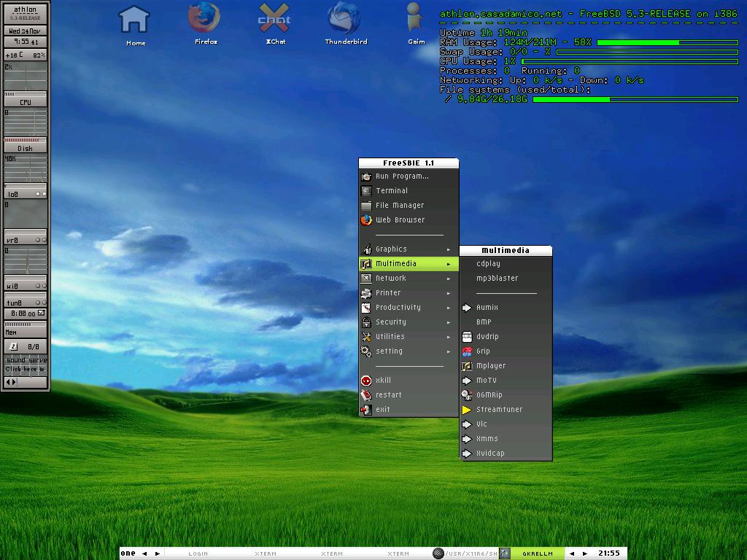This screenshot has height=560, width=747.
Task: Expand the Productivity submenu arrow
Action: (x=449, y=308)
